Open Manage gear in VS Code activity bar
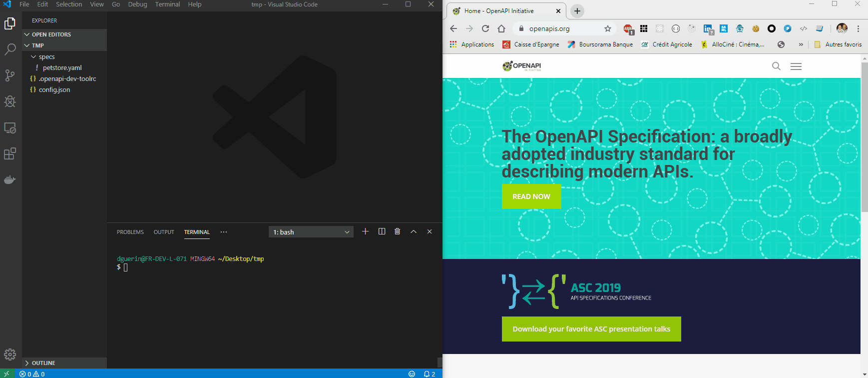The image size is (868, 378). click(x=10, y=354)
